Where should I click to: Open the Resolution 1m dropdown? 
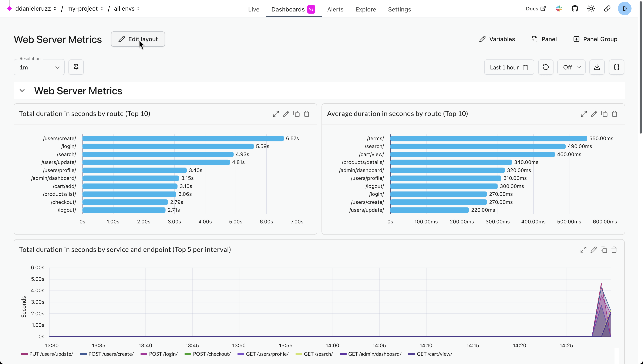39,68
